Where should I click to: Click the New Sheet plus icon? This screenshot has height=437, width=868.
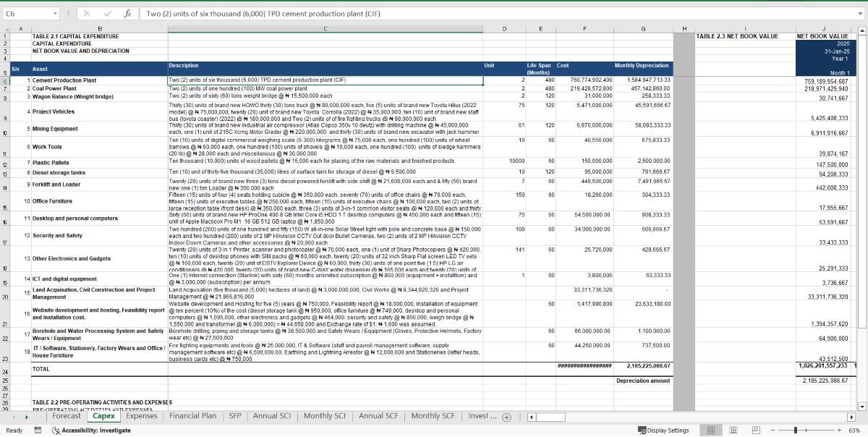(x=507, y=417)
